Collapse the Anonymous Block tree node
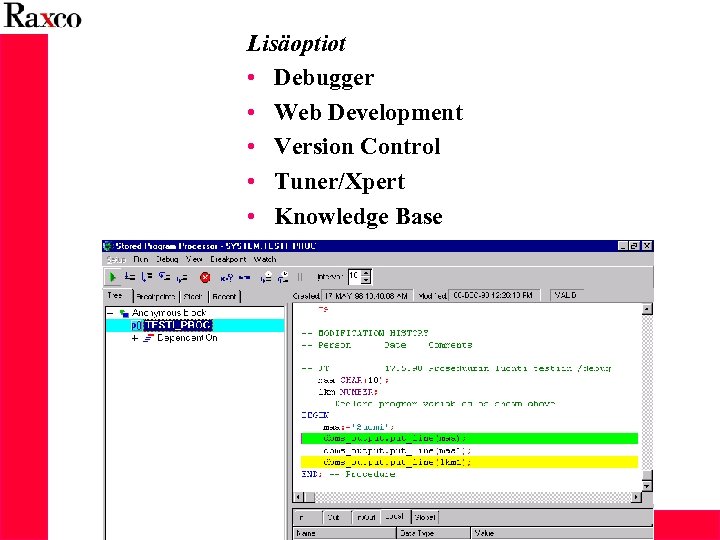The width and height of the screenshot is (720, 540). pos(110,313)
